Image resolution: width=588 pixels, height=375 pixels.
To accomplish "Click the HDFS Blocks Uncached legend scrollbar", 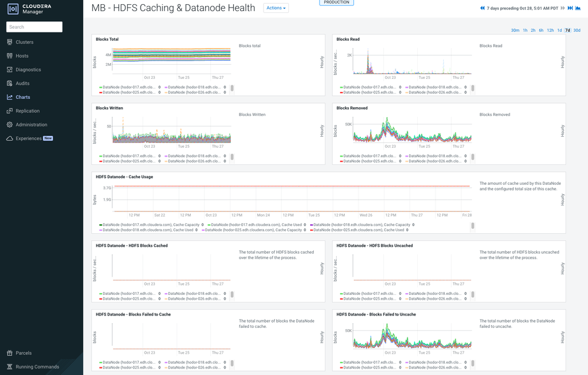I will (x=473, y=294).
